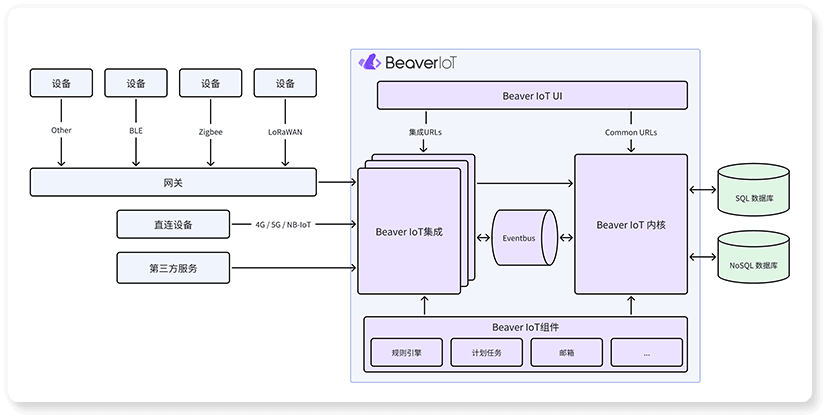
Task: Select the Beaver IoT 内核 block
Action: tap(631, 224)
